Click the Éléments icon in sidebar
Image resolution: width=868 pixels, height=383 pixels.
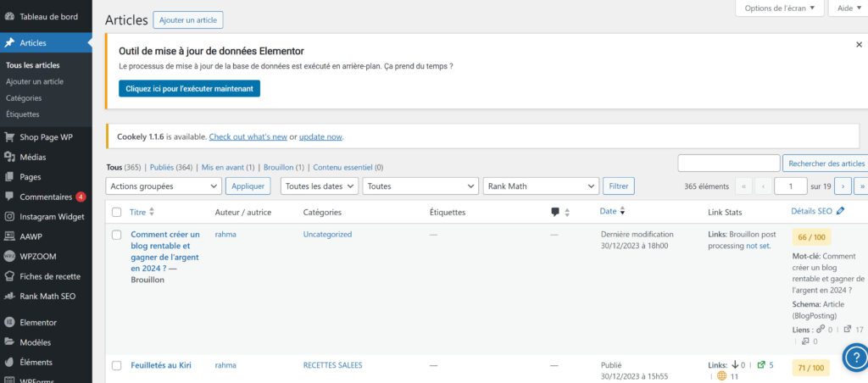(8, 362)
